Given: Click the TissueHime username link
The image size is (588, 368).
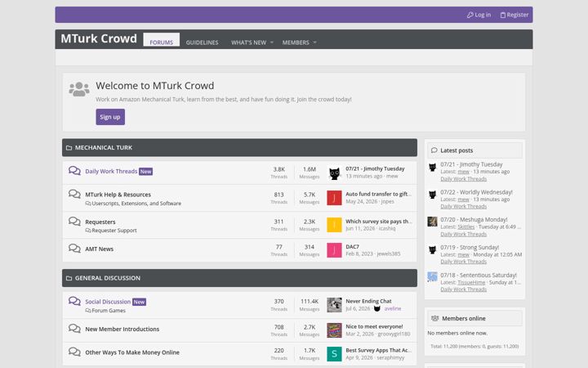Looking at the screenshot, I should [471, 282].
